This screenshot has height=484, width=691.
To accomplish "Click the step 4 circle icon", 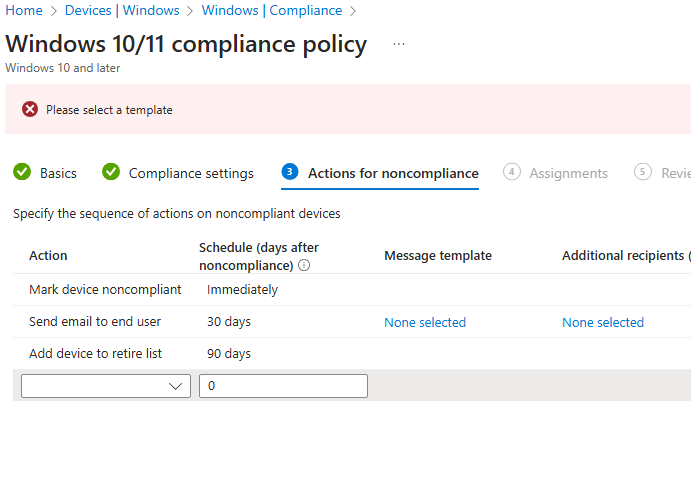I will click(x=512, y=172).
